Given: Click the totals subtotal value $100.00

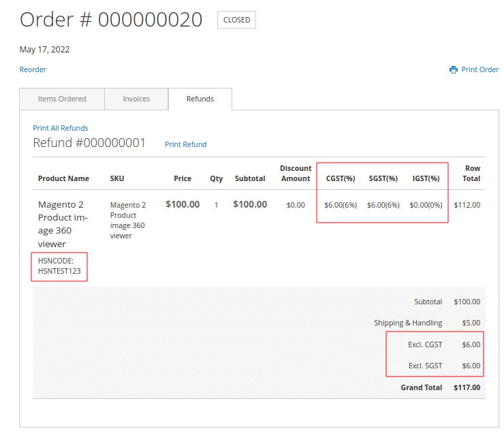Looking at the screenshot, I should pyautogui.click(x=467, y=302).
